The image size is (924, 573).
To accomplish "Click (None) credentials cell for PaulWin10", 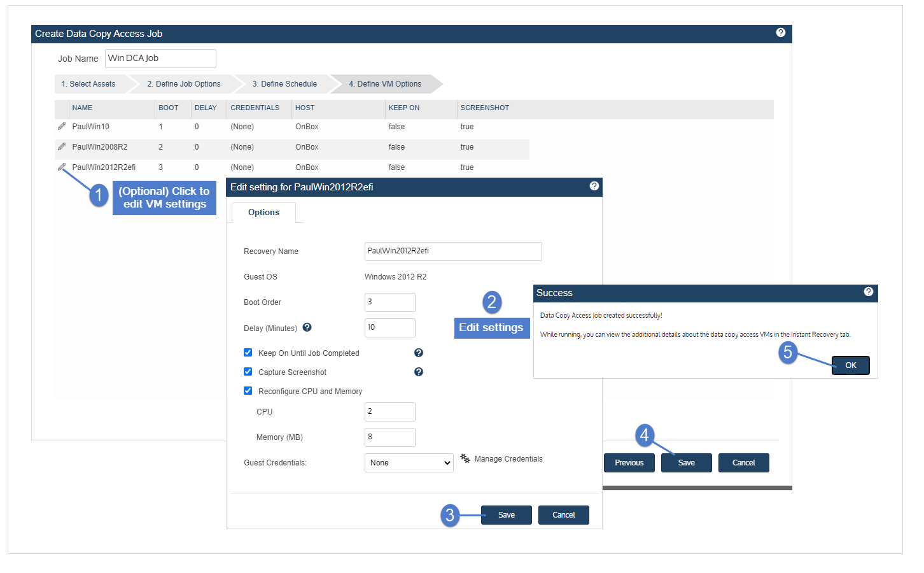I will point(242,127).
